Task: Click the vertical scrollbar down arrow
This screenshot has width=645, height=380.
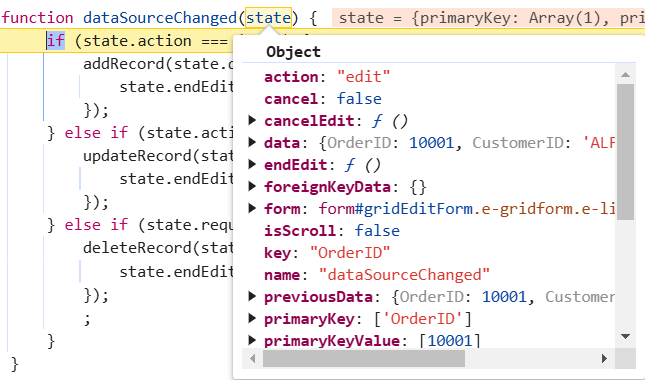Action: [625, 336]
